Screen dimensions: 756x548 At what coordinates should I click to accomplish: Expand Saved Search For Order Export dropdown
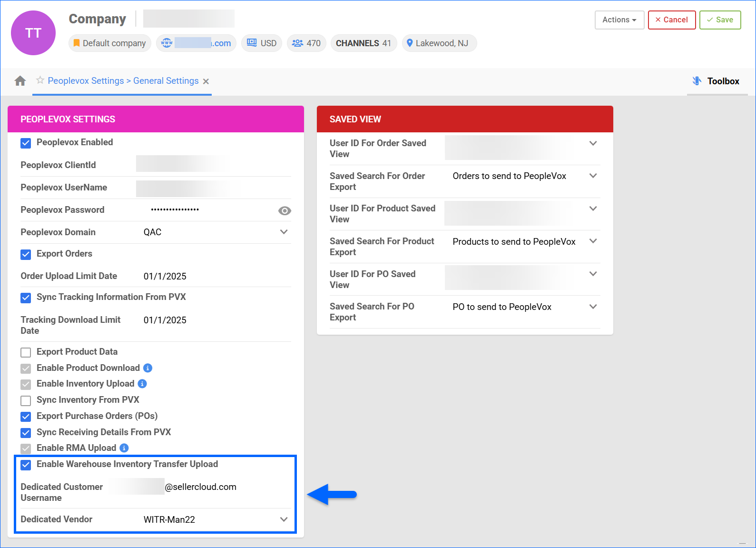(593, 176)
